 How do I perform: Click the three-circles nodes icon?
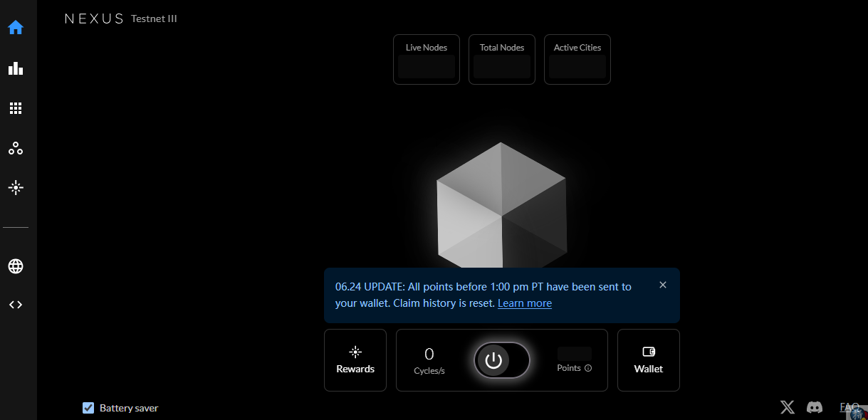[16, 149]
